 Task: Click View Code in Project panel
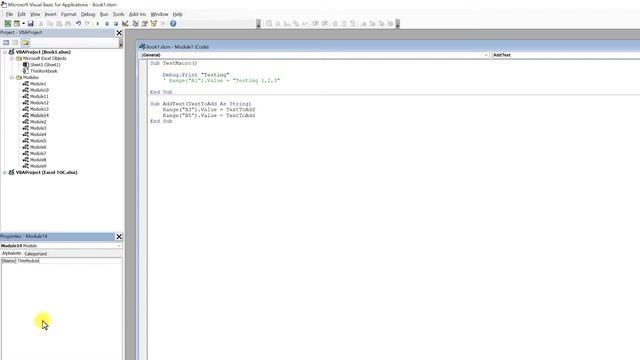click(x=6, y=42)
